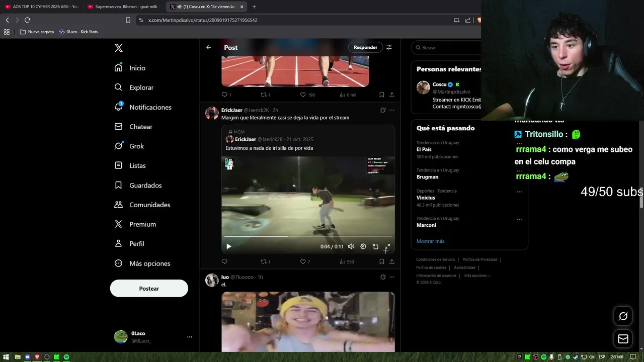The image size is (644, 362).
Task: Open 0Laco - Kick Stats bookmark
Action: coord(78,32)
